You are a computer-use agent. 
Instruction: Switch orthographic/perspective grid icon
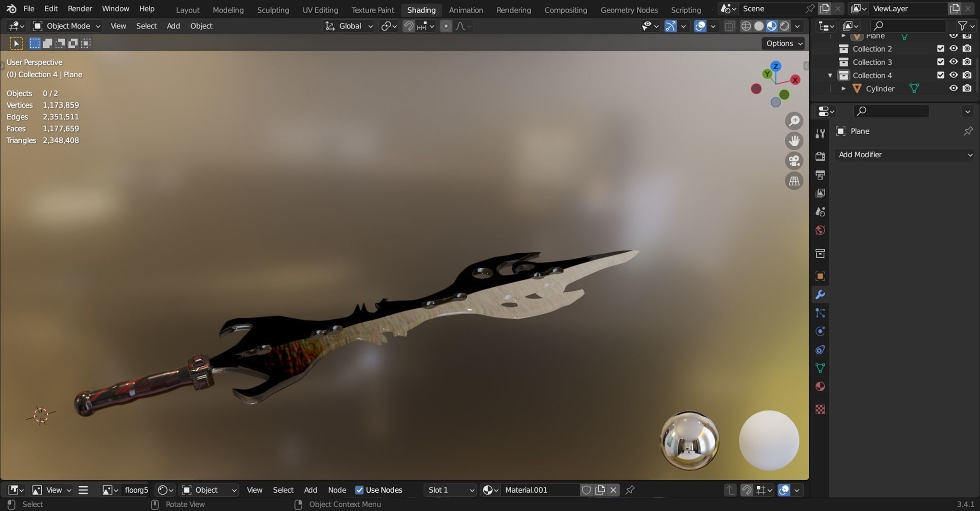pos(794,181)
